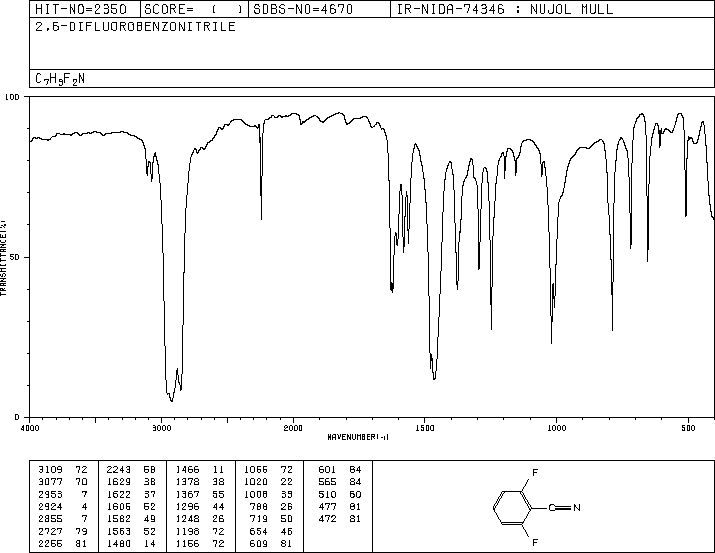Select the 510 peak entry in the table
Screen dimensions: 715x553
click(x=340, y=494)
